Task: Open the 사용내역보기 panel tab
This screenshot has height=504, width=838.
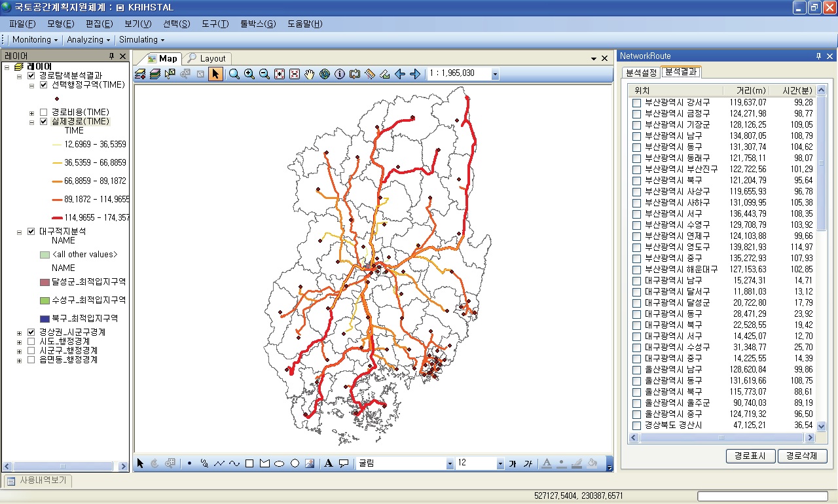Action: point(39,481)
